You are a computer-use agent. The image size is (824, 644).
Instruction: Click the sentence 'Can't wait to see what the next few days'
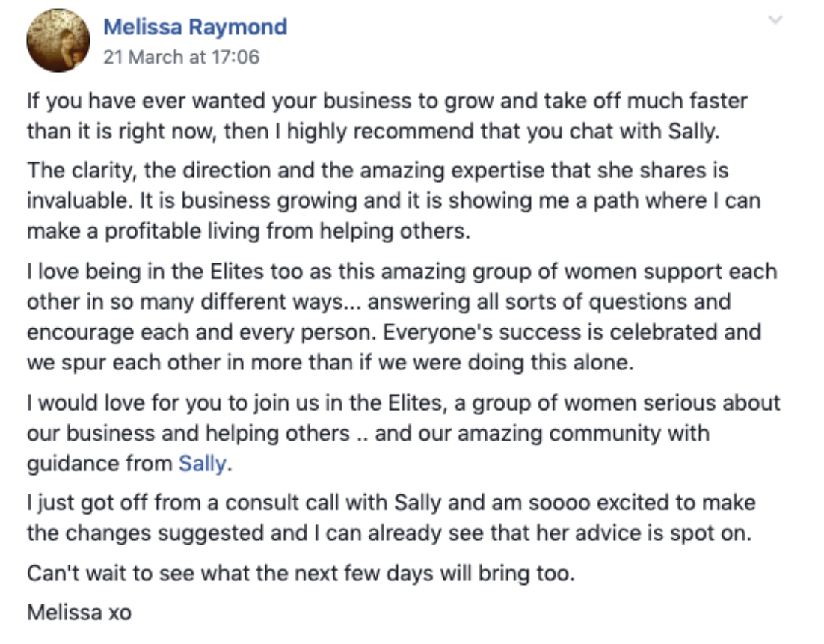pyautogui.click(x=301, y=573)
